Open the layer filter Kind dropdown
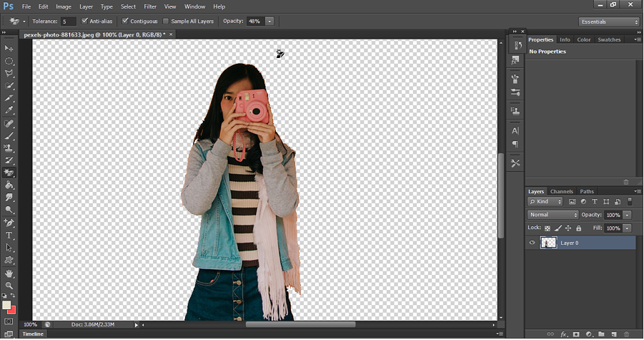 (x=545, y=201)
